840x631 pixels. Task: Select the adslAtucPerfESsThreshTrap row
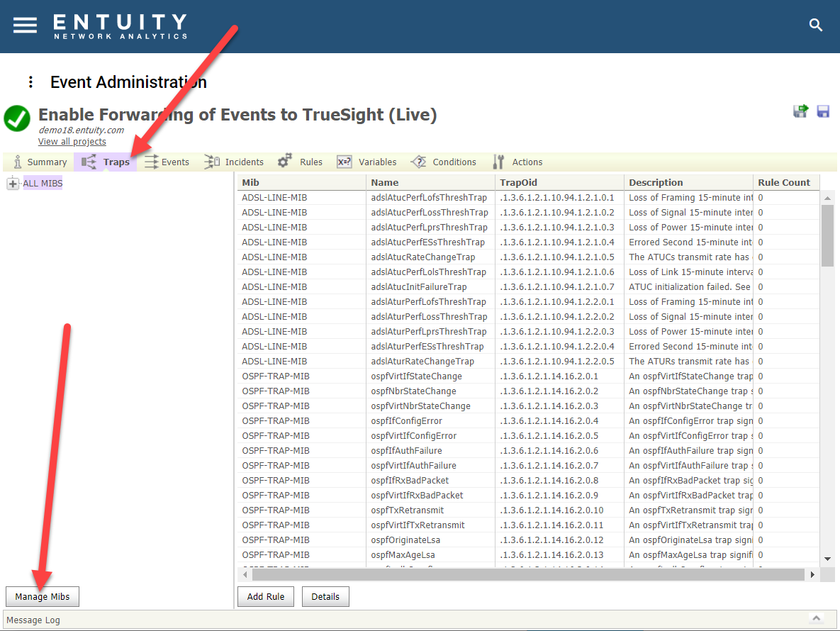pyautogui.click(x=528, y=242)
